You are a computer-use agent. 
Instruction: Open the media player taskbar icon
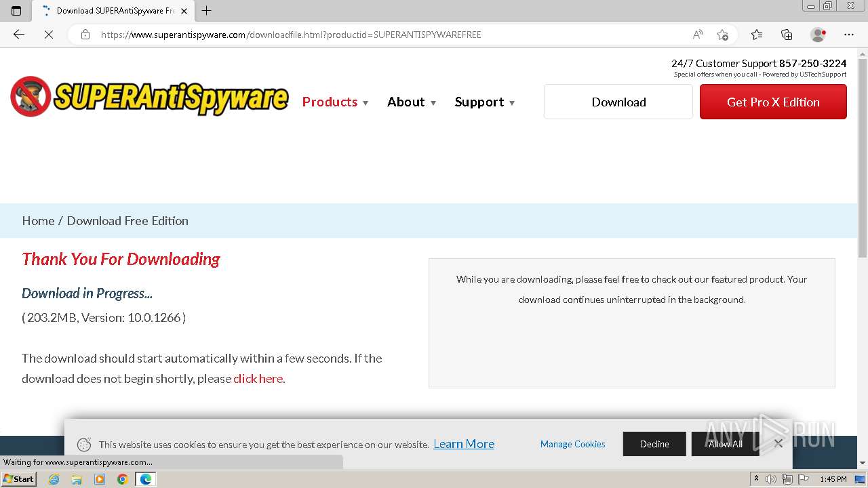coord(100,479)
